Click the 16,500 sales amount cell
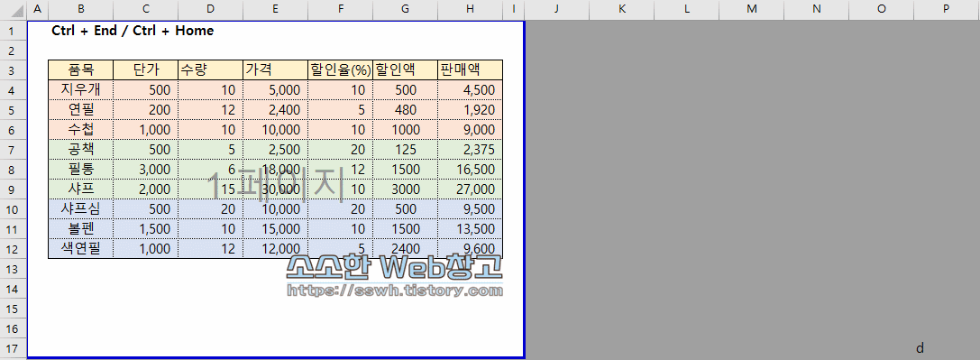The width and height of the screenshot is (980, 360). [x=471, y=170]
